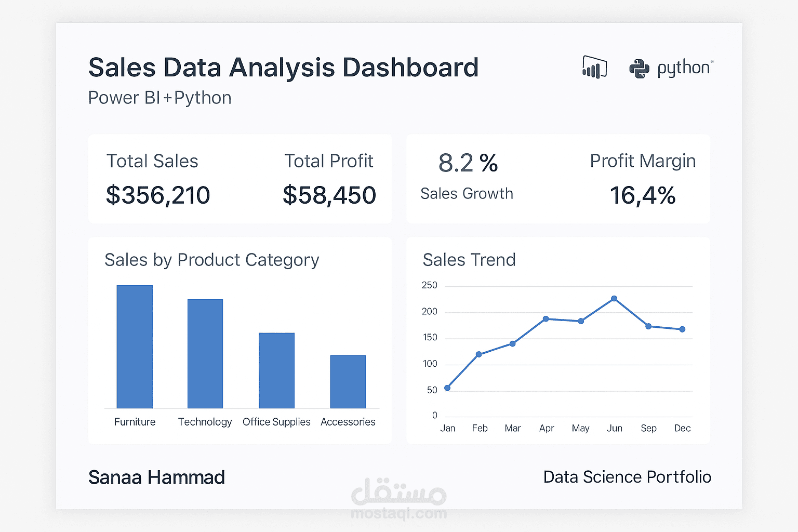The image size is (798, 532).
Task: Click the 200 y-axis value
Action: pyautogui.click(x=430, y=312)
